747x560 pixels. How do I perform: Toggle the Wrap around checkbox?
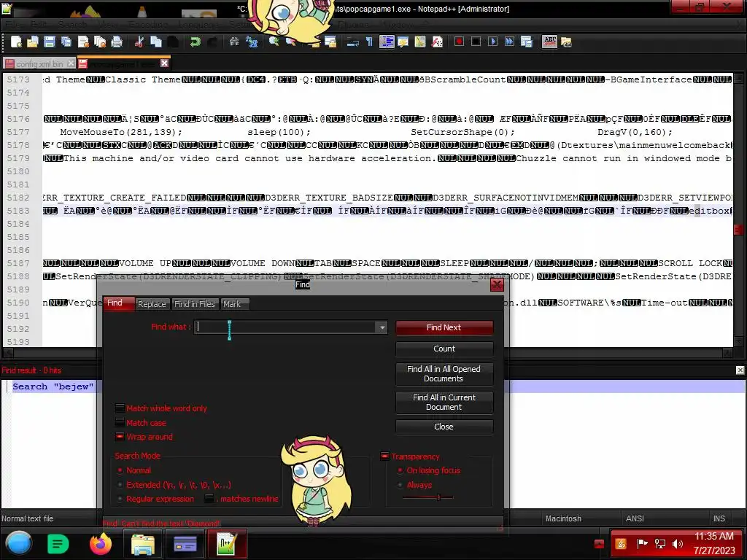tap(120, 437)
